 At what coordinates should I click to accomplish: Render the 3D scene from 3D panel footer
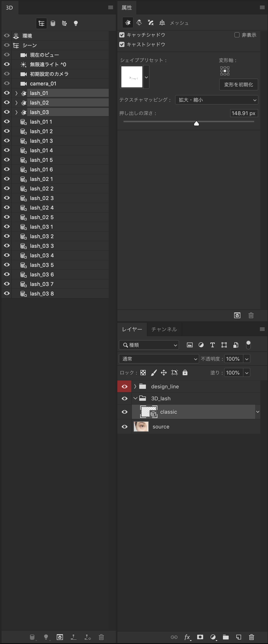point(60,637)
